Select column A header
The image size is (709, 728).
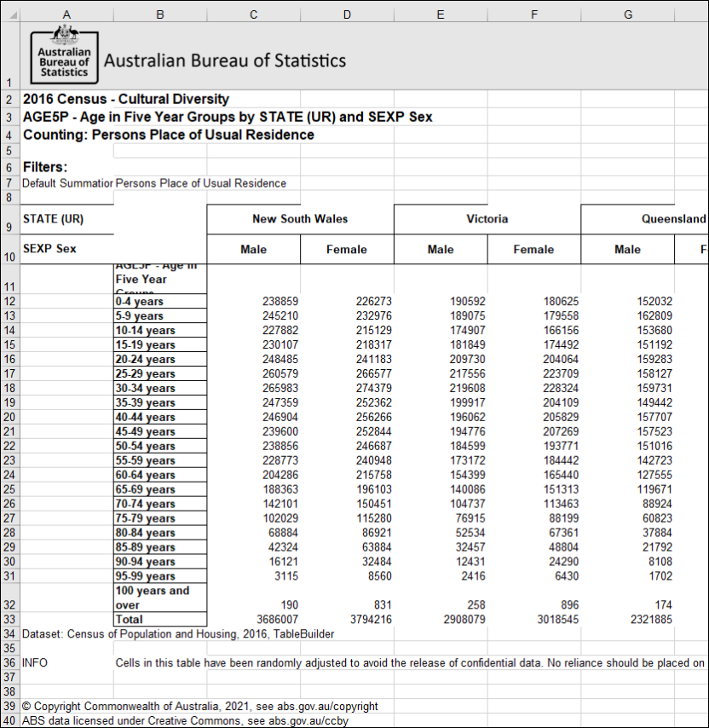[66, 14]
